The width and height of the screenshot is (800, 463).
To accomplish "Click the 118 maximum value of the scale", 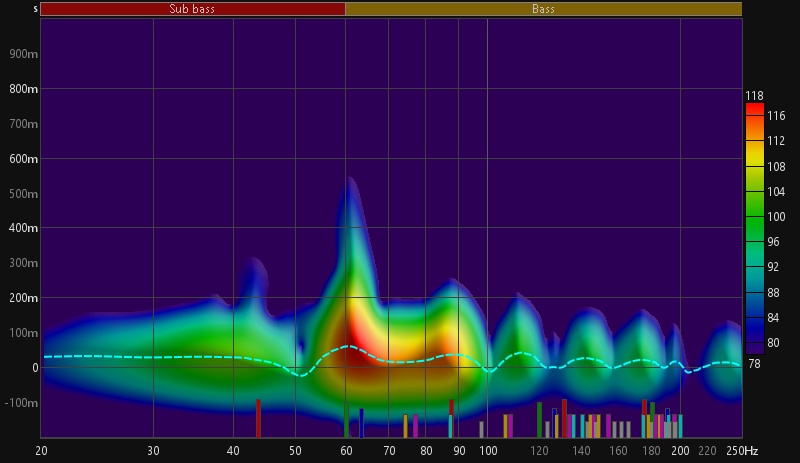I will [754, 95].
